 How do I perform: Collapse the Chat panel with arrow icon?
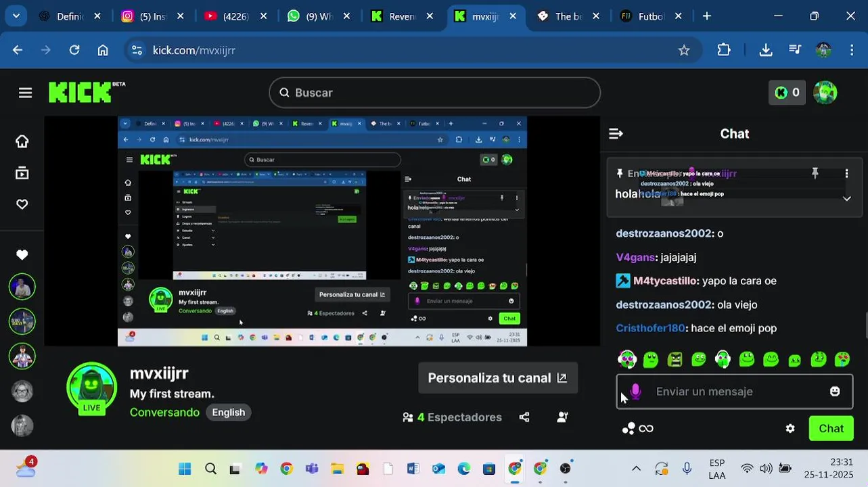tap(616, 134)
